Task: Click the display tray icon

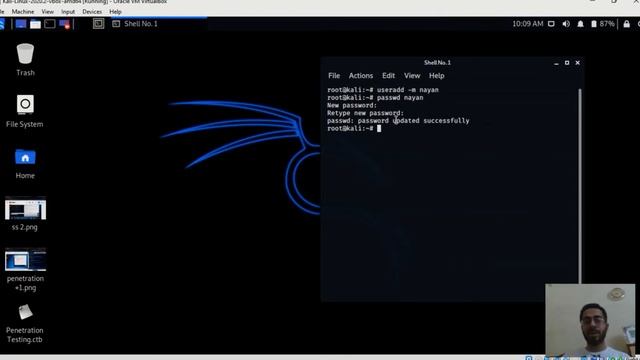Action: click(x=551, y=24)
